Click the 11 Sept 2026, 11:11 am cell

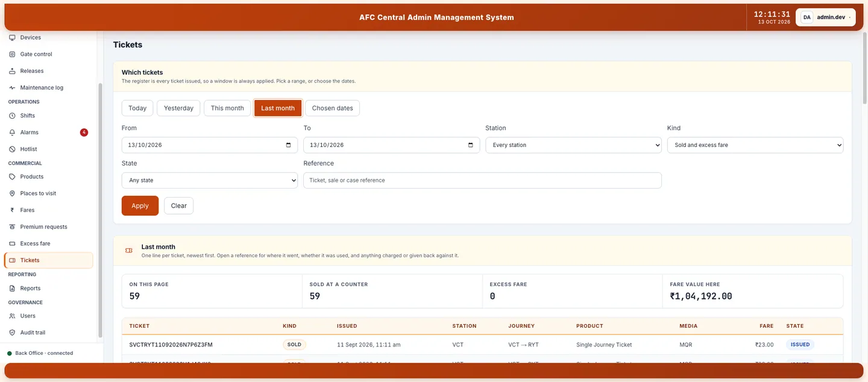(x=368, y=345)
